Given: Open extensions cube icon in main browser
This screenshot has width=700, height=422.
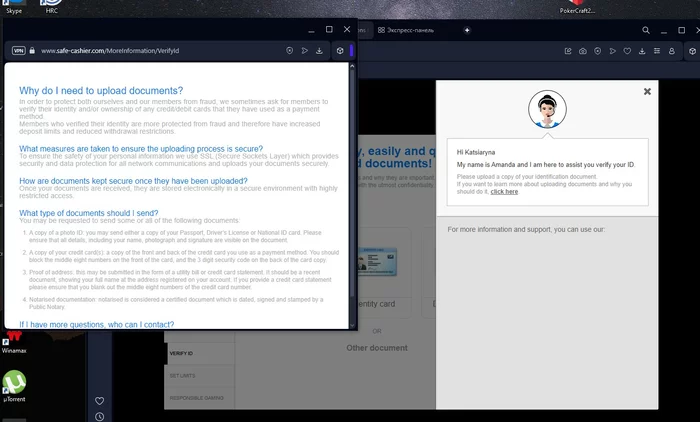Looking at the screenshot, I should (x=692, y=51).
